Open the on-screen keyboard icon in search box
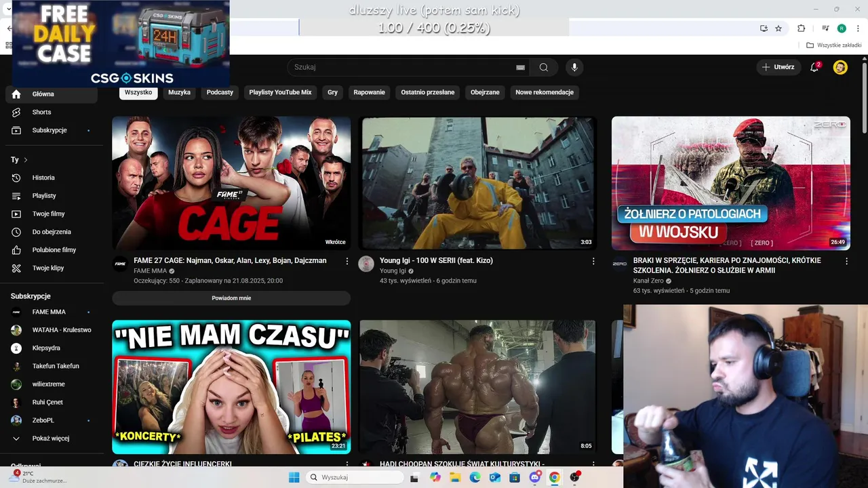This screenshot has height=488, width=868. 520,67
